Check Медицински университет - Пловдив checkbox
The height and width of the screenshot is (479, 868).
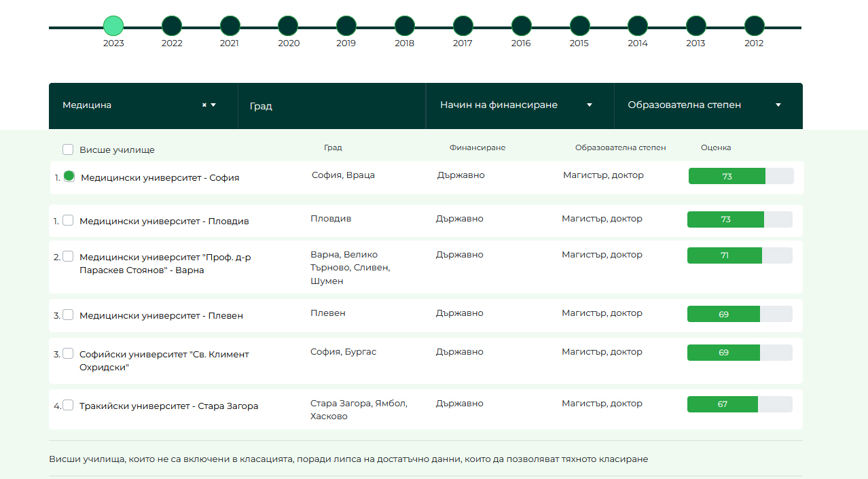68,220
